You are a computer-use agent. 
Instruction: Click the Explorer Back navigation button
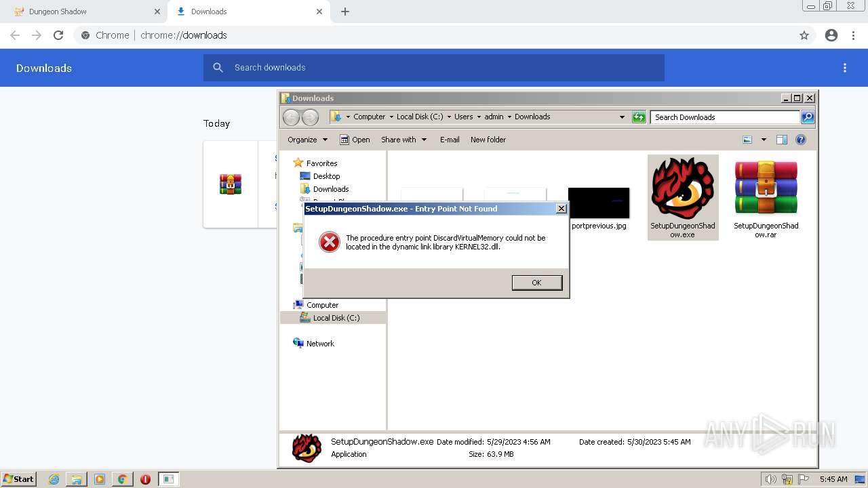[291, 117]
